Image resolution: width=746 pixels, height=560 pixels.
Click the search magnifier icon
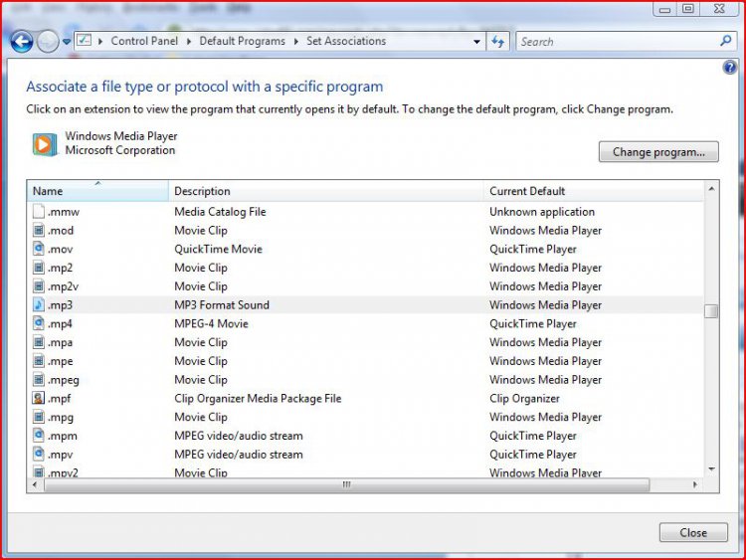tap(726, 41)
